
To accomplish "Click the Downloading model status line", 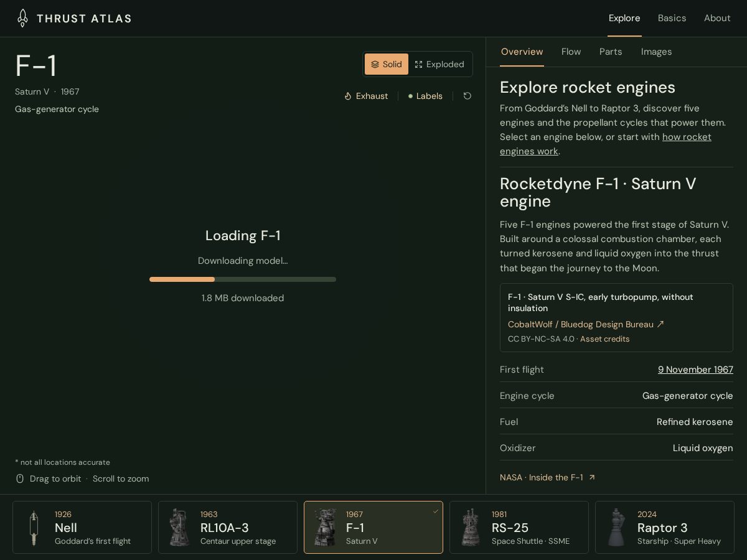I will (243, 261).
